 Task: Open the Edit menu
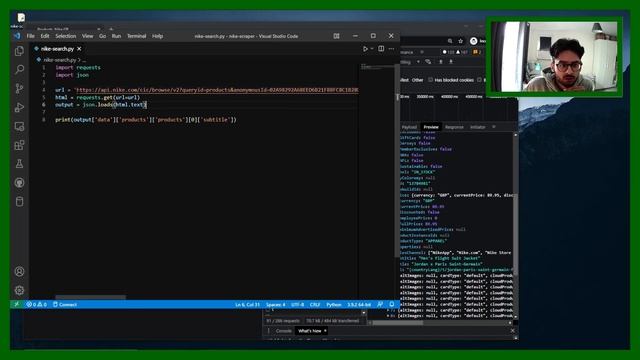tap(45, 36)
